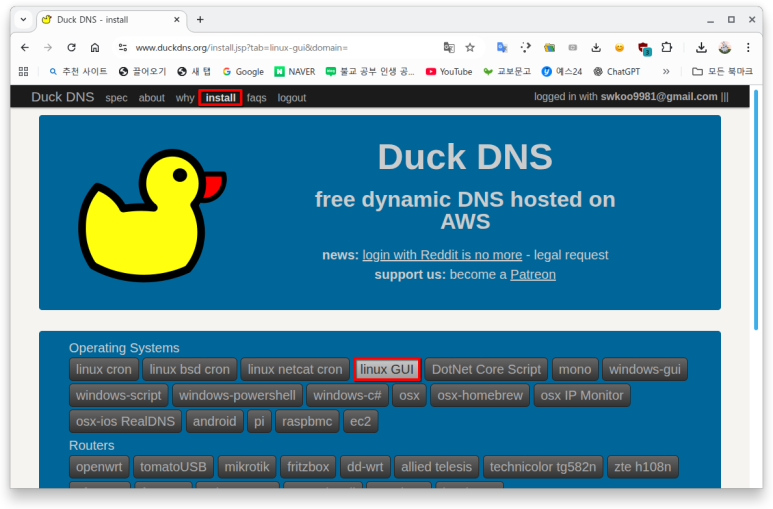
Task: Open the faqs menu item
Action: click(256, 98)
